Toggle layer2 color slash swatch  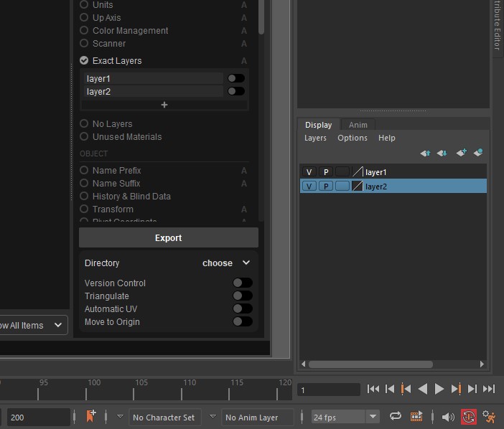coord(358,186)
